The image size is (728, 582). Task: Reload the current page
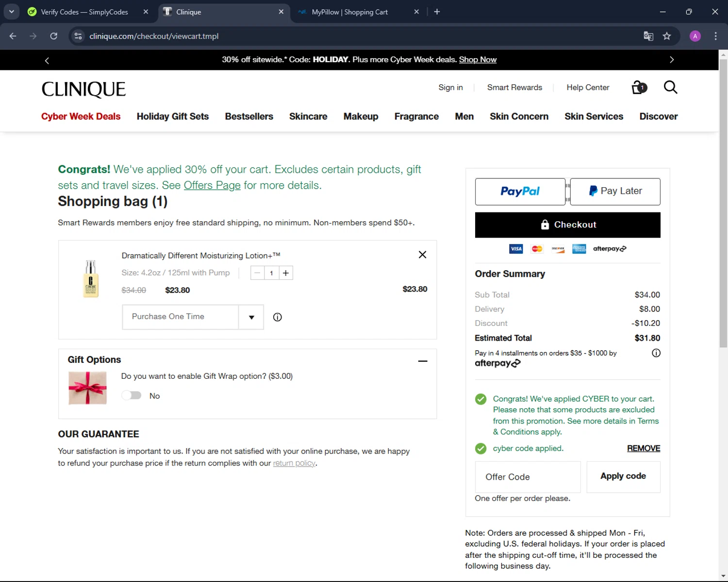(54, 36)
